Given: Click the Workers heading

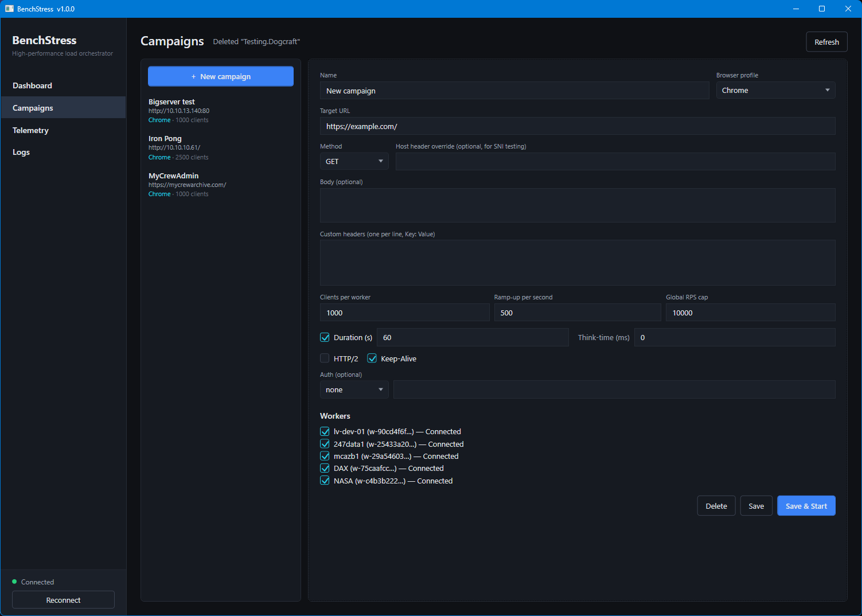Looking at the screenshot, I should click(x=335, y=416).
